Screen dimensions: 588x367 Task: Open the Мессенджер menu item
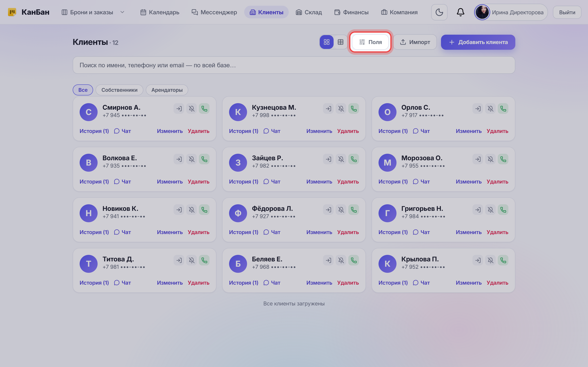coord(214,12)
